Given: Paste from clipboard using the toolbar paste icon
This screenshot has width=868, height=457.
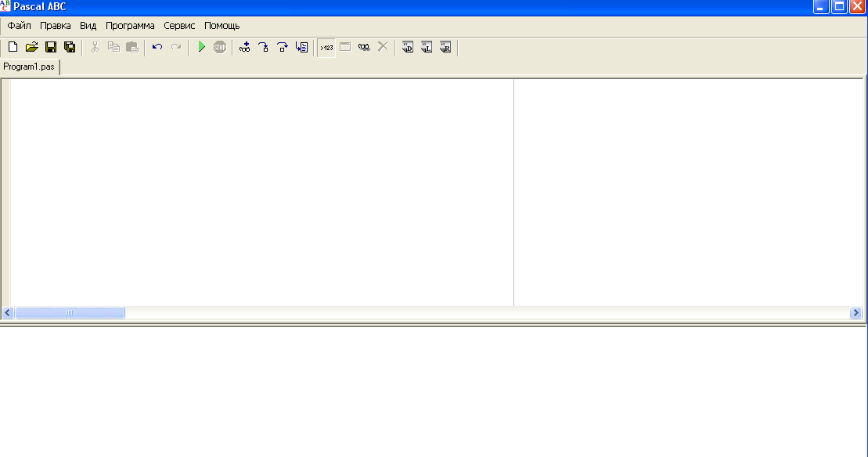Looking at the screenshot, I should coord(132,47).
